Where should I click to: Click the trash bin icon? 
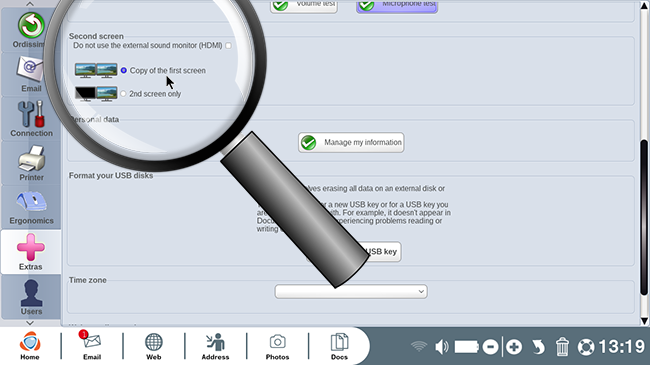coord(562,347)
